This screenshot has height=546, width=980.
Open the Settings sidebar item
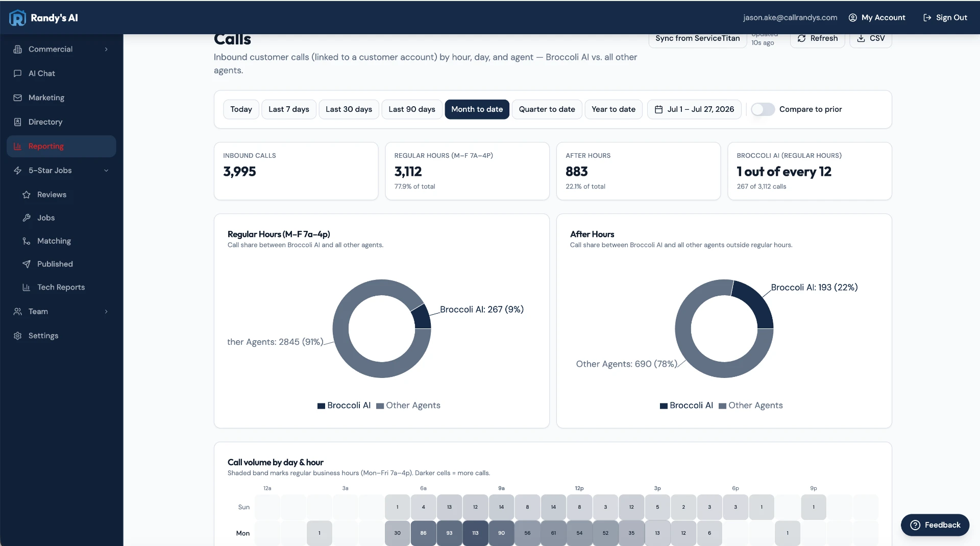(x=61, y=336)
